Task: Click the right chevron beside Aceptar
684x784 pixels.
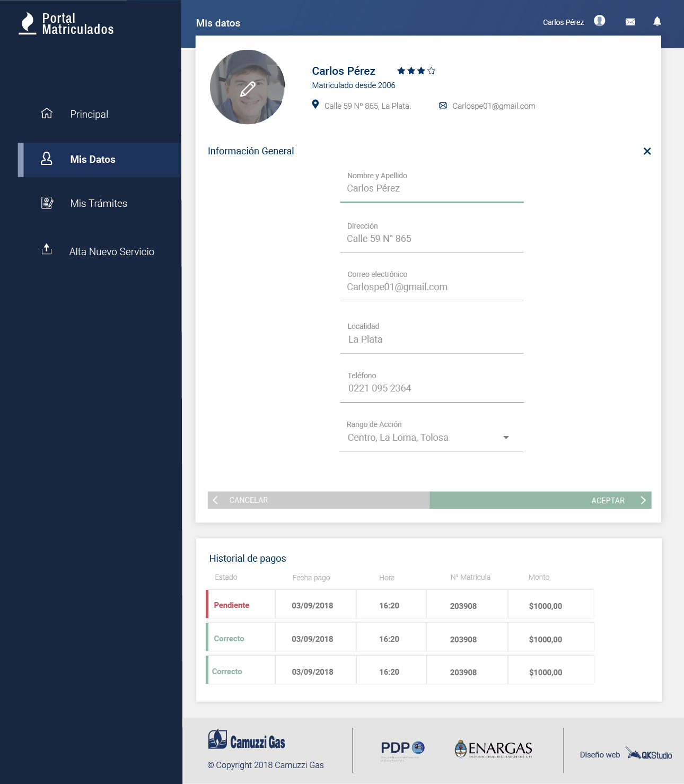Action: (x=643, y=500)
